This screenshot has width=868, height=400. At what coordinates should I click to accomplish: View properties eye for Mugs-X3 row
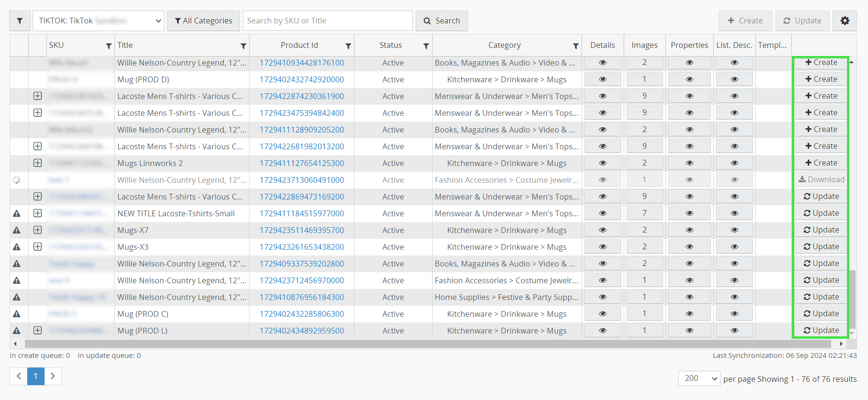tap(689, 247)
